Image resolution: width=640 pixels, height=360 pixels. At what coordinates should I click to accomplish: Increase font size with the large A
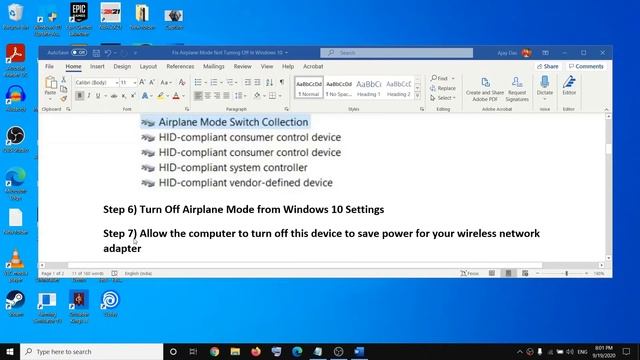pyautogui.click(x=142, y=82)
